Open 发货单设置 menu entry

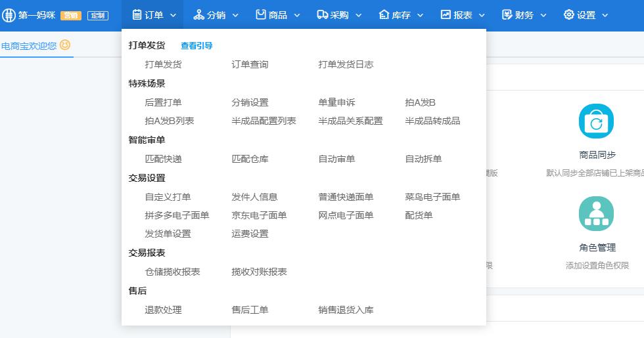pyautogui.click(x=168, y=234)
